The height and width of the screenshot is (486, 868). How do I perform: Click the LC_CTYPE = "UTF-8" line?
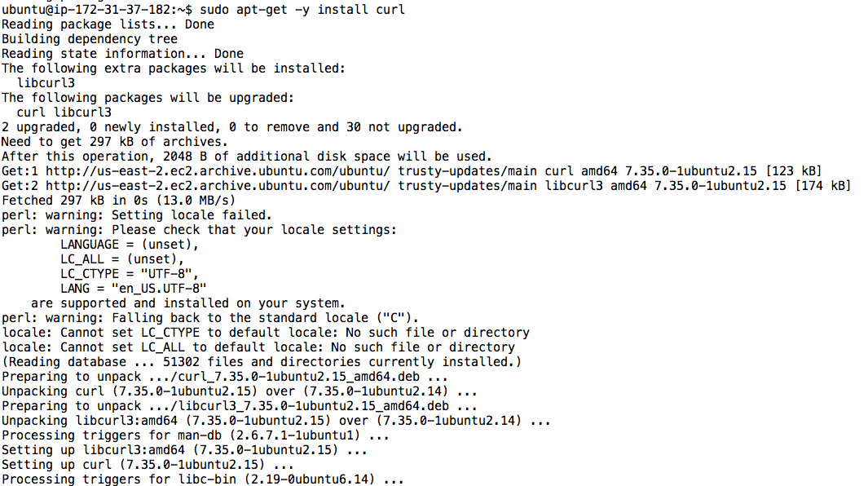(130, 274)
